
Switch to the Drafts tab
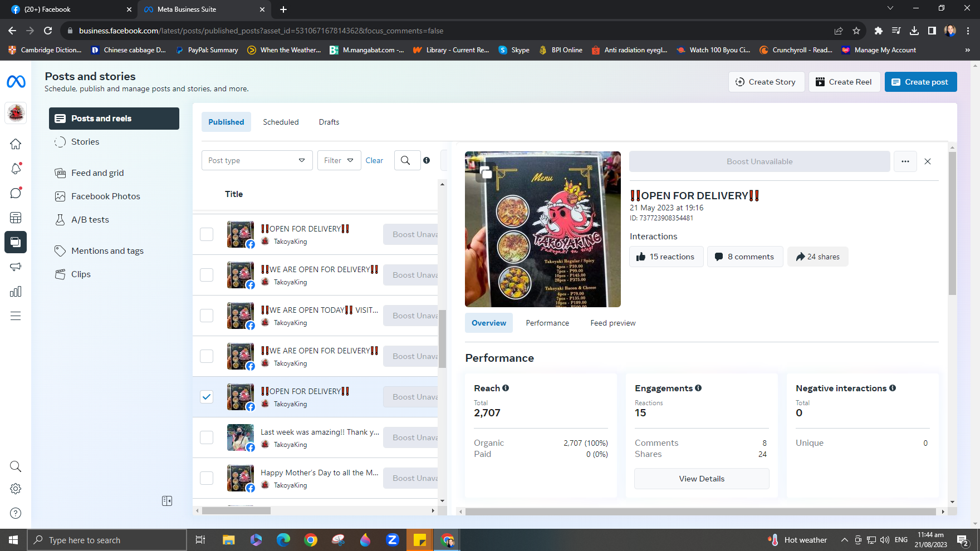point(329,122)
